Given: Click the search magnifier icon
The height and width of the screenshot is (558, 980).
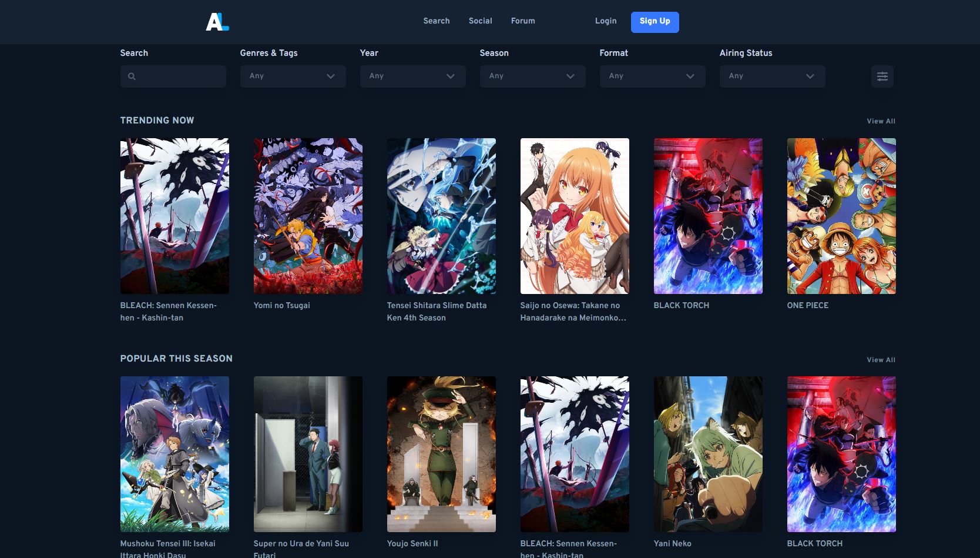Looking at the screenshot, I should (x=132, y=76).
